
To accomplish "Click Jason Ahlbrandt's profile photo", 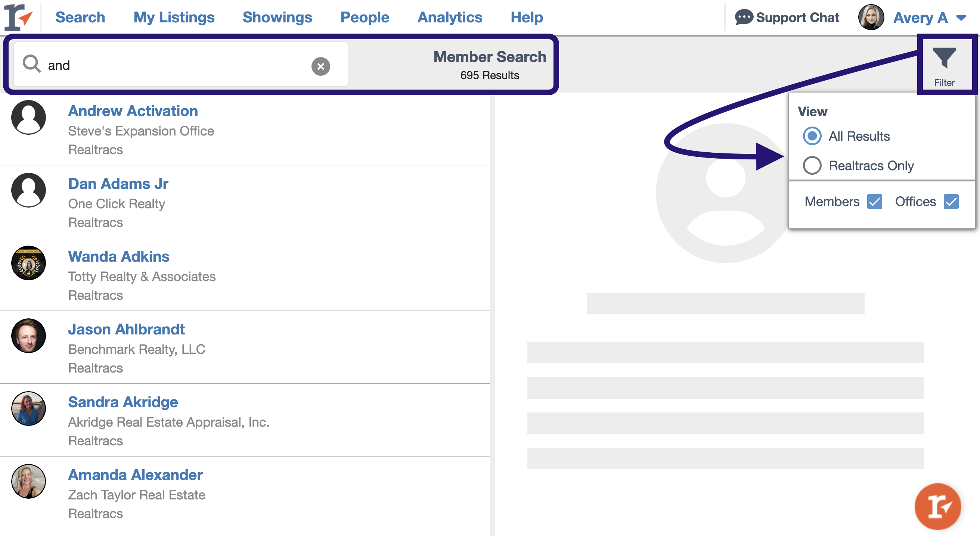I will point(28,336).
